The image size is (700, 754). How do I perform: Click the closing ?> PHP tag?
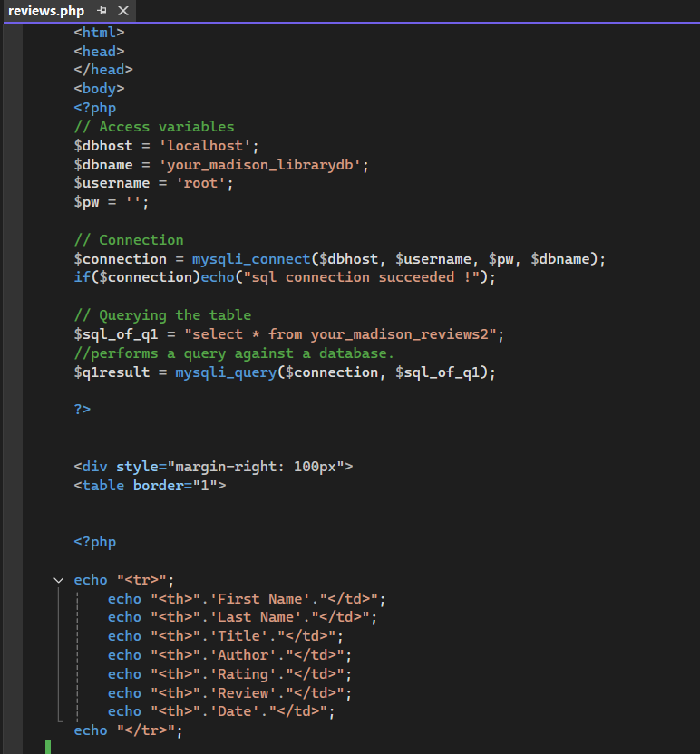pyautogui.click(x=82, y=409)
